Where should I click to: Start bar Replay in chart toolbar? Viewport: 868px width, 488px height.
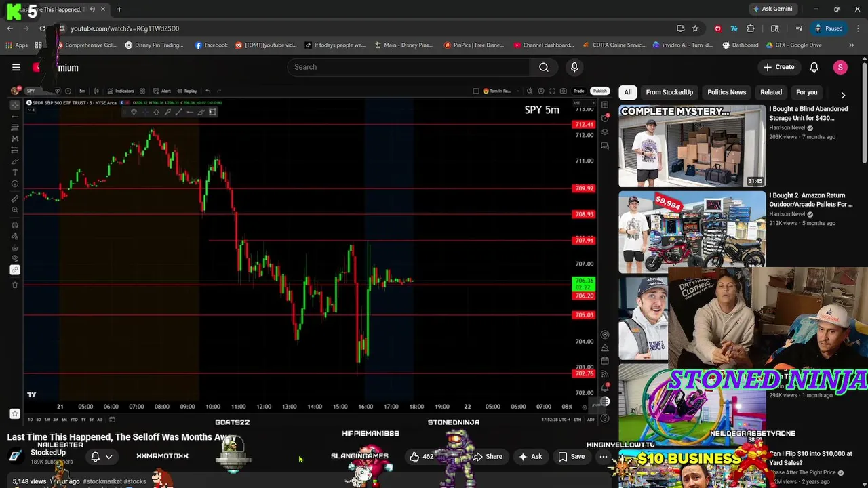[x=186, y=91]
